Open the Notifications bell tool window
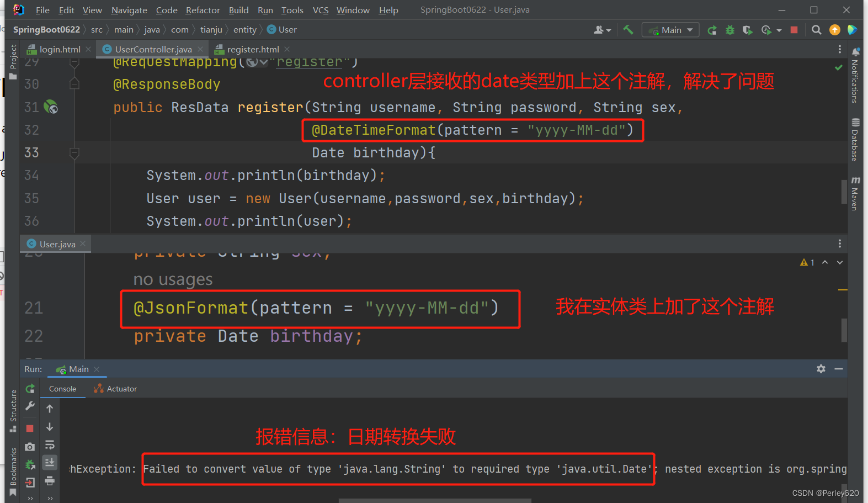 coord(855,75)
